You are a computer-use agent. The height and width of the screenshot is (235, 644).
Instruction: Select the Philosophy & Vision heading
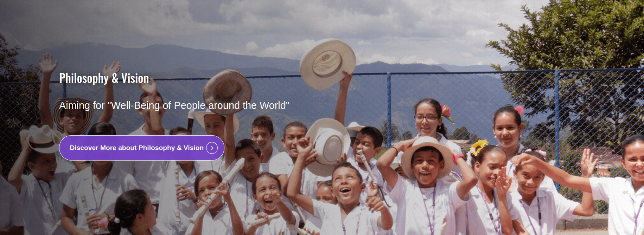tap(104, 78)
